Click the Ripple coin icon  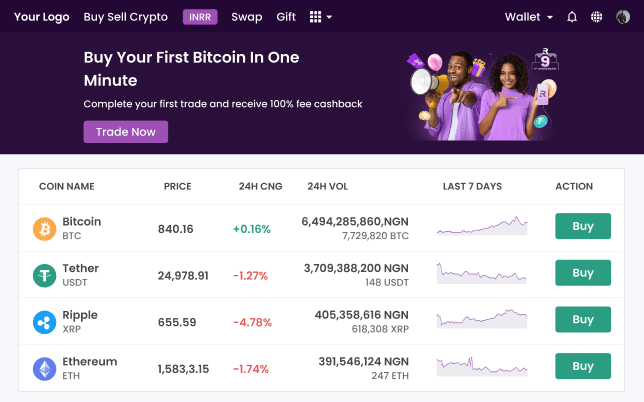[x=44, y=322]
